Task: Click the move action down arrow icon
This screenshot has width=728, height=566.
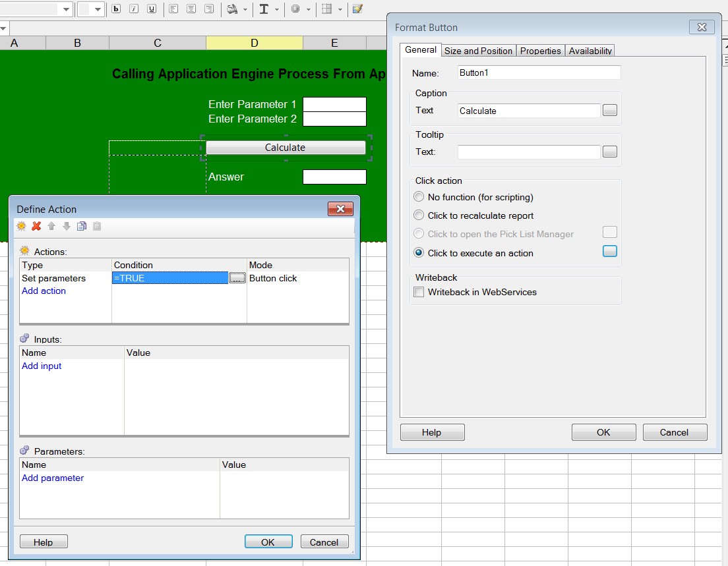Action: pos(65,226)
